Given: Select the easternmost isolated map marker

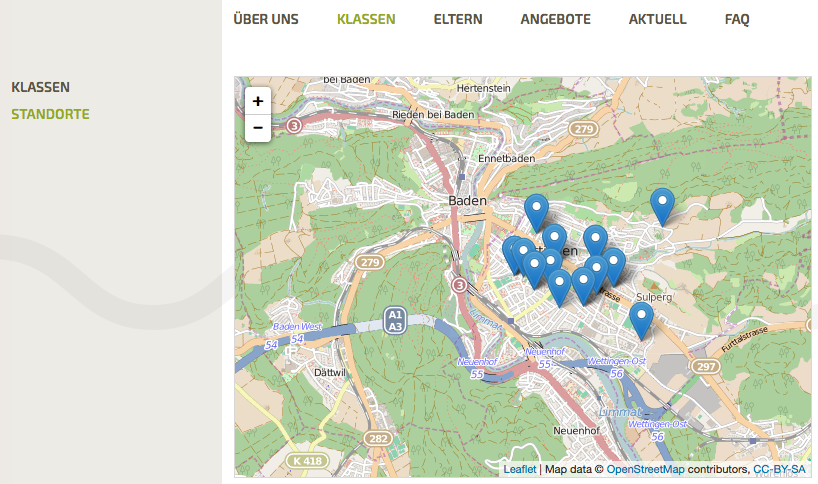Looking at the screenshot, I should click(663, 207).
